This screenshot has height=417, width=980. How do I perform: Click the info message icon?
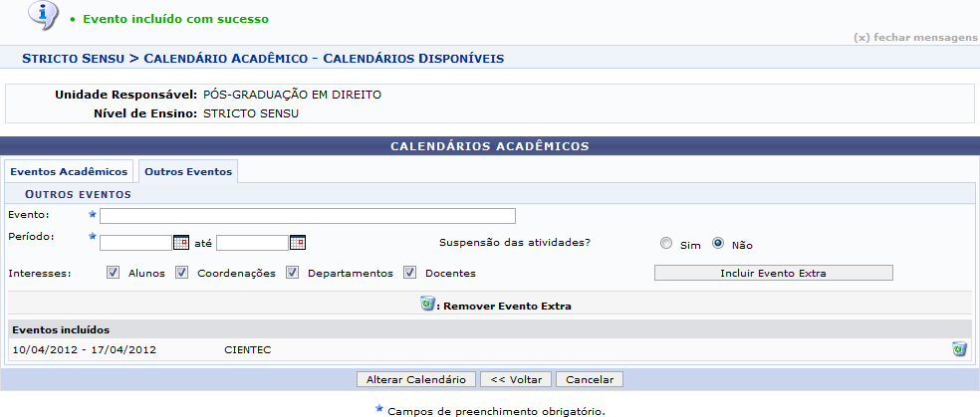coord(36,16)
